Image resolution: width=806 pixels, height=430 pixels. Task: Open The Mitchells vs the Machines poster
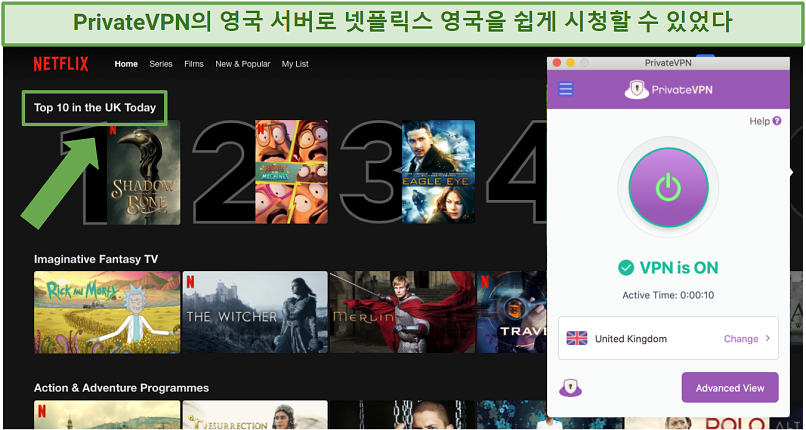click(291, 172)
